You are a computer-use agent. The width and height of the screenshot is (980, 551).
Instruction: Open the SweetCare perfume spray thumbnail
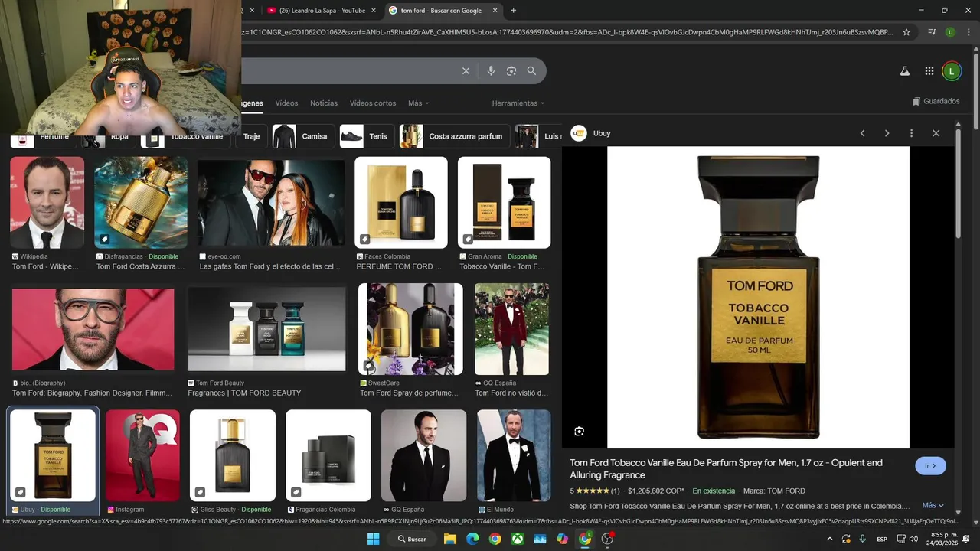[410, 329]
